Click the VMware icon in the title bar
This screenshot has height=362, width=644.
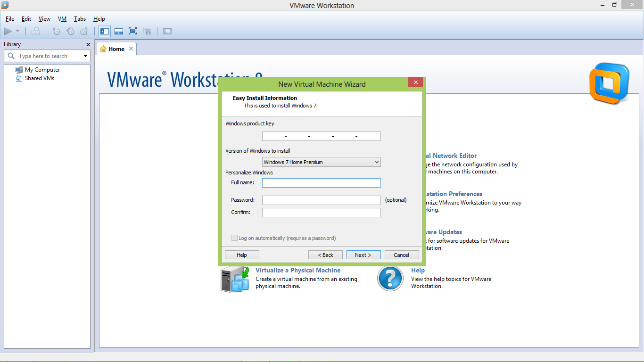tap(6, 5)
